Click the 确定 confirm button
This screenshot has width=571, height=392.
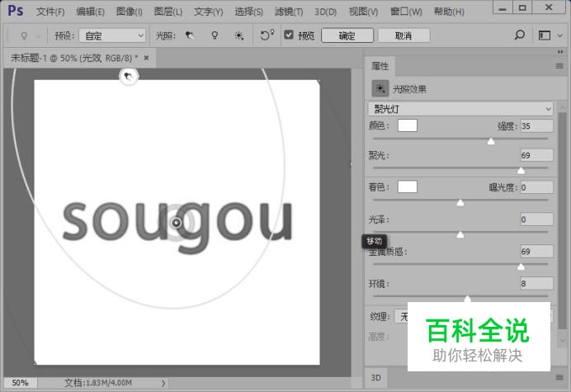(347, 35)
